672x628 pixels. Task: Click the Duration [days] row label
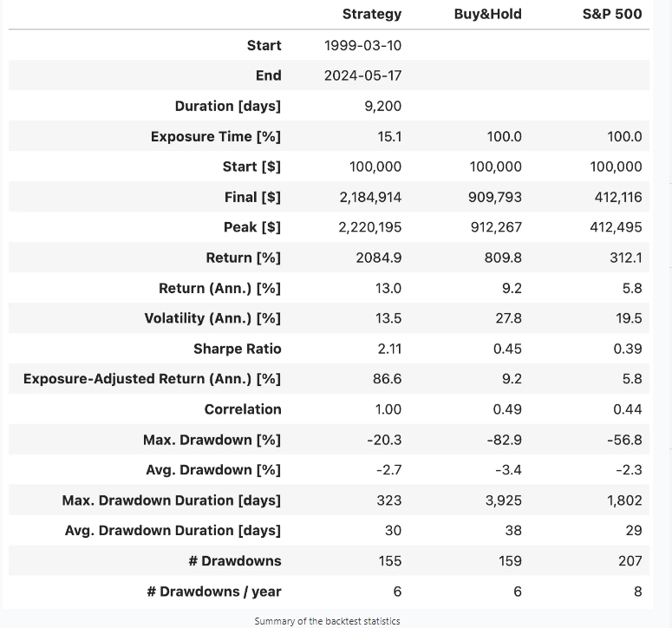pos(228,106)
